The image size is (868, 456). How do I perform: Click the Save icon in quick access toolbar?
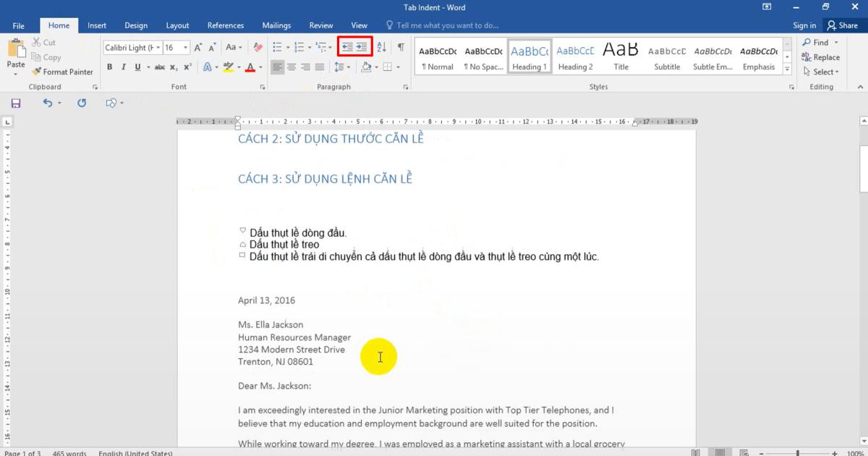16,104
